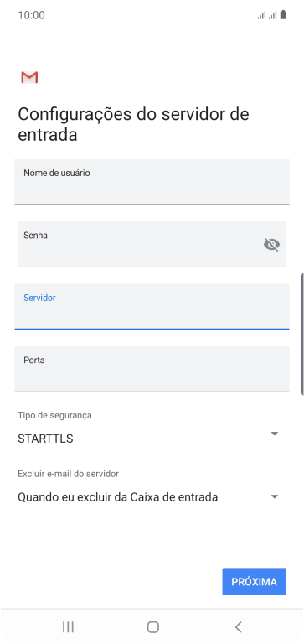The width and height of the screenshot is (304, 644).
Task: Tap the Configurações do servidor de entrada heading
Action: [133, 124]
